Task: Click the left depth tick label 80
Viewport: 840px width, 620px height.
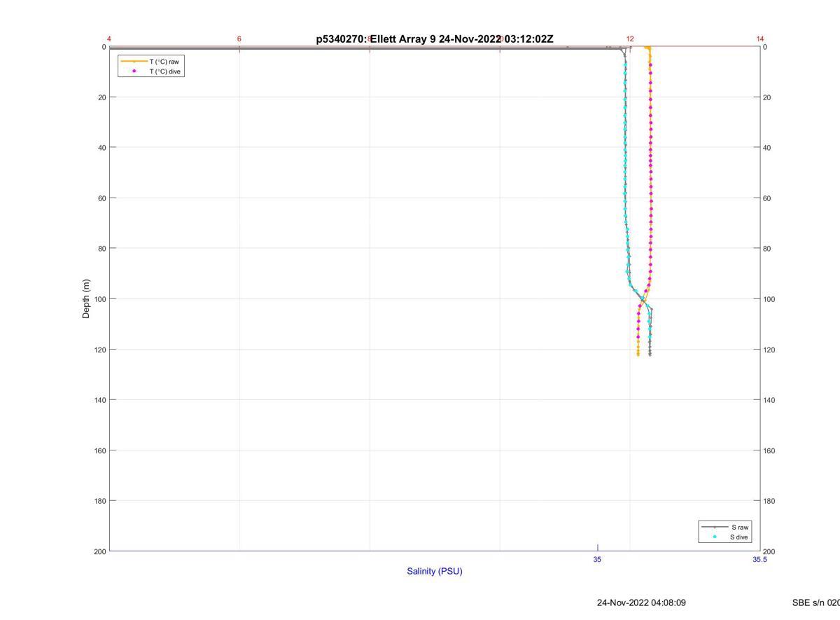Action: (101, 249)
